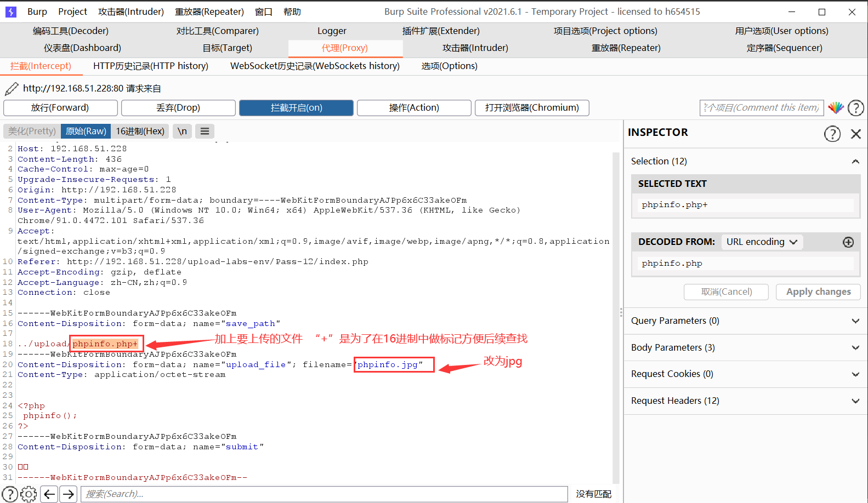Switch to Hex view
This screenshot has width=868, height=503.
pos(140,131)
